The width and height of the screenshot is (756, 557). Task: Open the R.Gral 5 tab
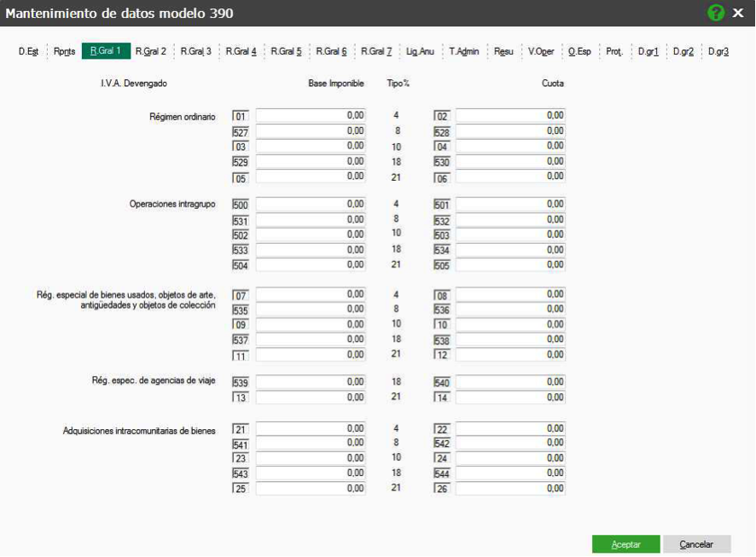(286, 51)
